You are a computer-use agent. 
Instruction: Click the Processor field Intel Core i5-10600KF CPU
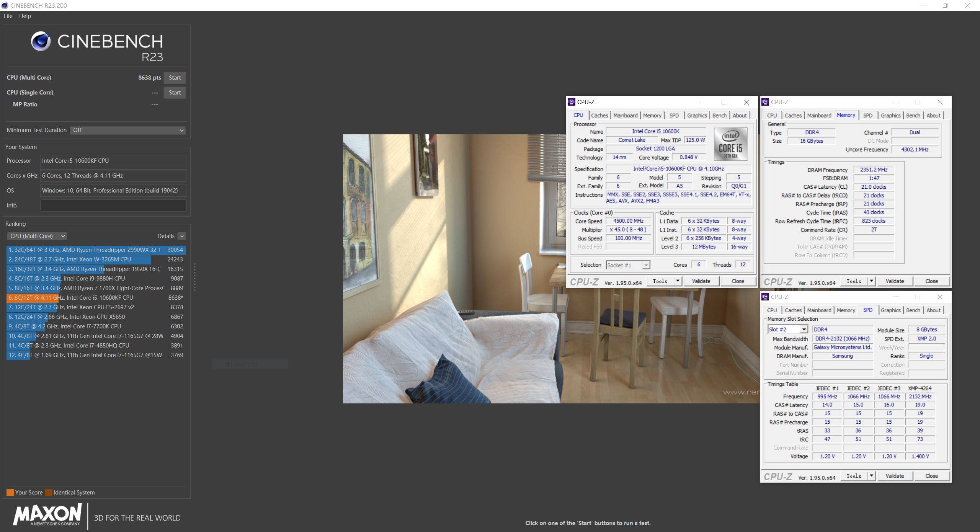tap(113, 161)
